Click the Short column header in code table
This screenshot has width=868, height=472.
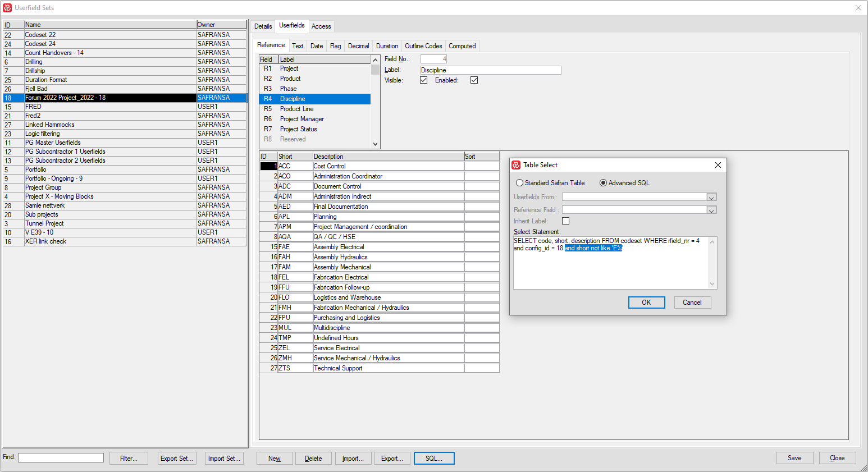point(295,157)
